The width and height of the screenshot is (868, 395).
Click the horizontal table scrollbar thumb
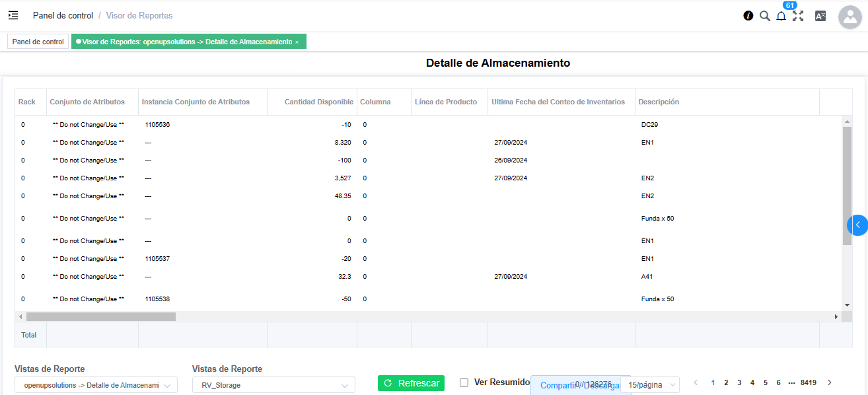(100, 317)
